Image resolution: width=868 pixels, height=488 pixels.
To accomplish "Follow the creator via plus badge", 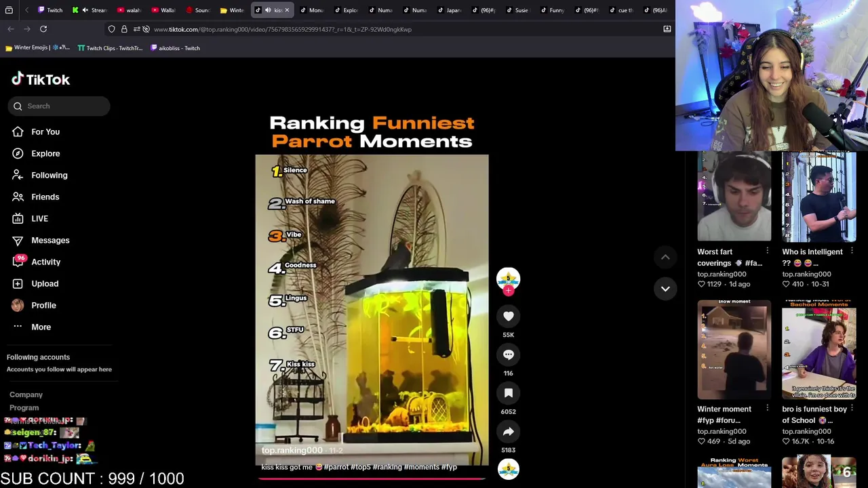I will pyautogui.click(x=509, y=291).
